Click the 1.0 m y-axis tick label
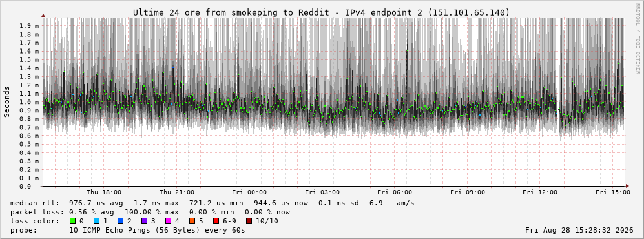 coord(29,102)
